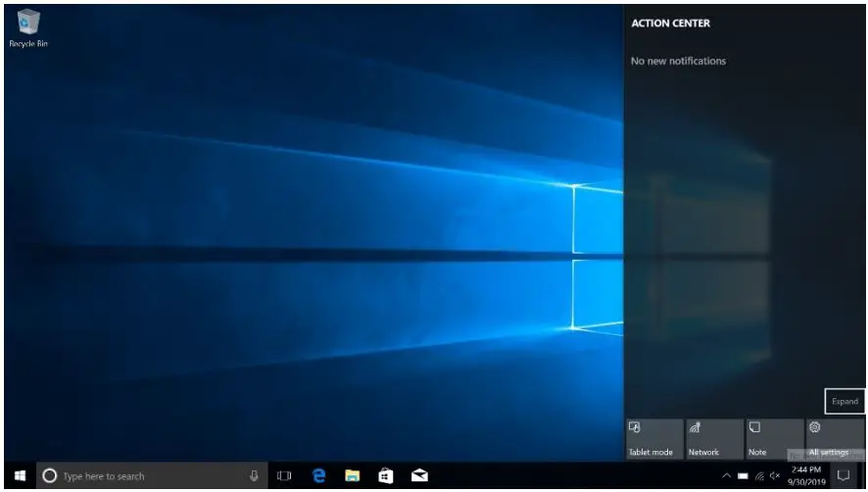This screenshot has width=868, height=492.
Task: Open the All settings quick action
Action: pyautogui.click(x=835, y=439)
